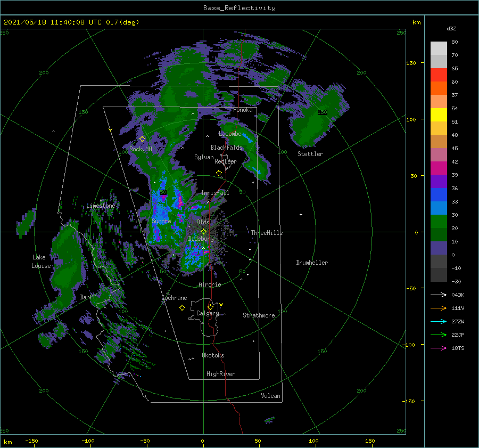Viewport: 479px width, 448px height.
Task: Click the Base_Reflectivity title
Action: pyautogui.click(x=240, y=8)
